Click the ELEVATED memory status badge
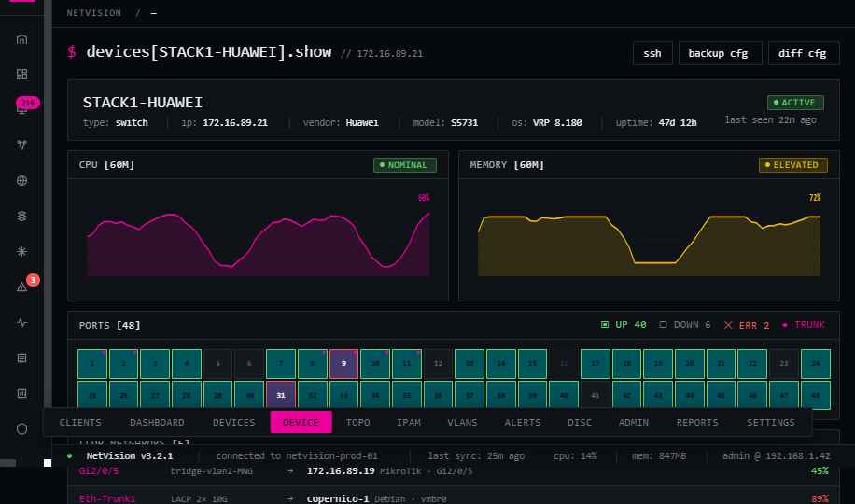Image resolution: width=855 pixels, height=504 pixels. tap(793, 164)
